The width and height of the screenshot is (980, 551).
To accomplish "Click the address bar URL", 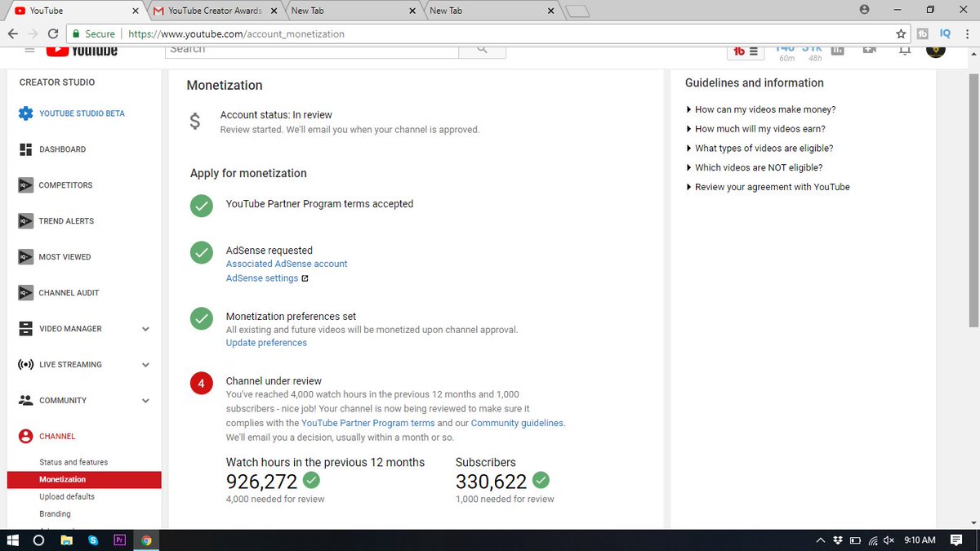I will (x=235, y=34).
